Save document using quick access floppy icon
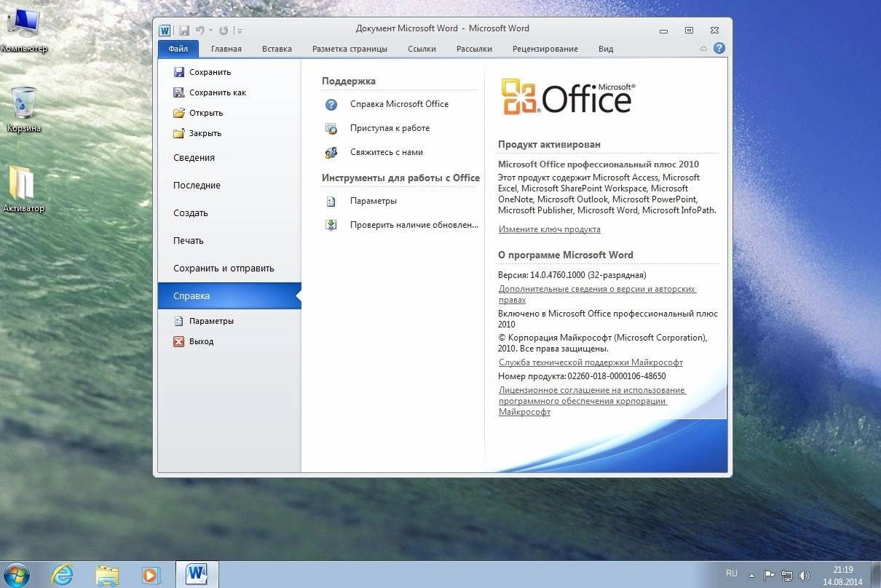Viewport: 881px width, 588px height. [184, 30]
